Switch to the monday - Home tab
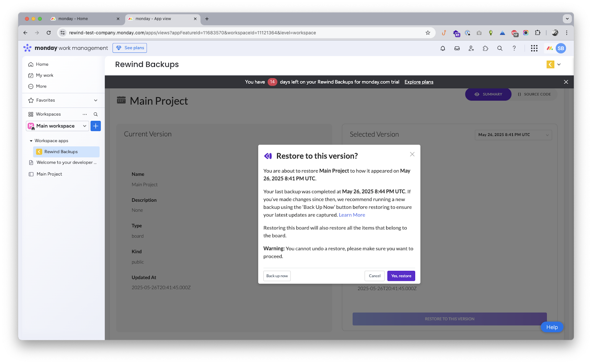This screenshot has width=592, height=364. tap(85, 19)
